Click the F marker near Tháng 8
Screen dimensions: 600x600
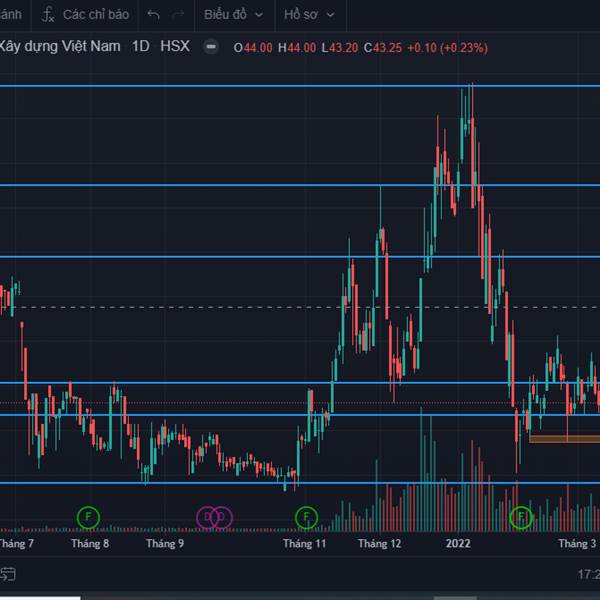tap(88, 517)
